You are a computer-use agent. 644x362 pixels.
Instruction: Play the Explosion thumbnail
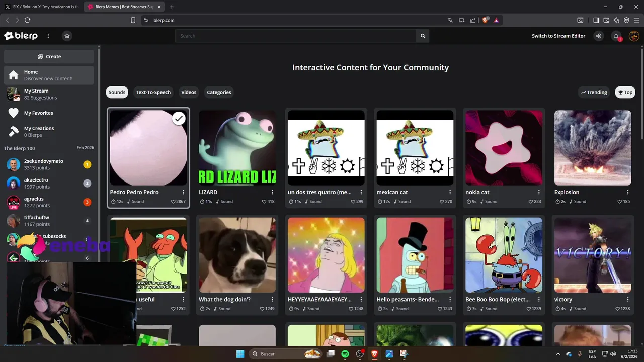coord(593,148)
